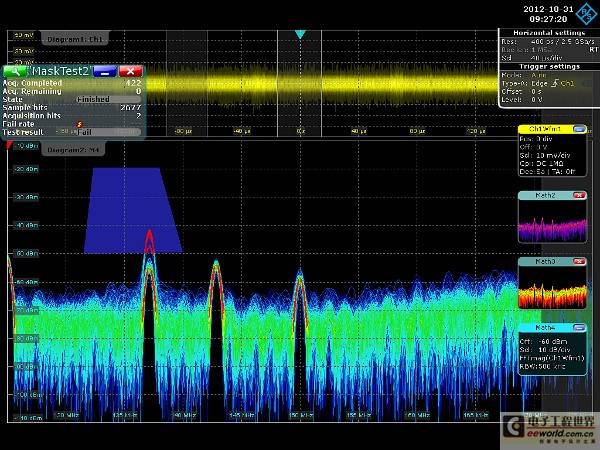Screen dimensions: 600x450
Task: Click the lightning icon beside Fail rate
Action: (x=80, y=124)
